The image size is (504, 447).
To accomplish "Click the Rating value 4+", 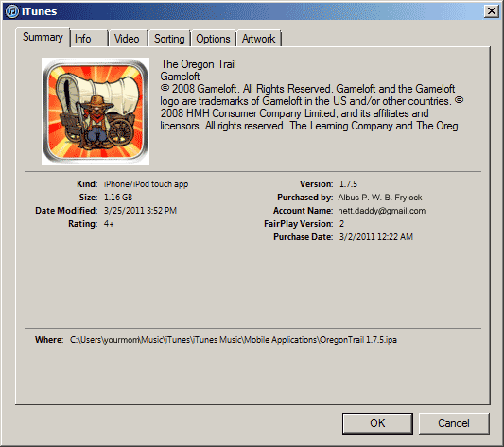I will (109, 224).
